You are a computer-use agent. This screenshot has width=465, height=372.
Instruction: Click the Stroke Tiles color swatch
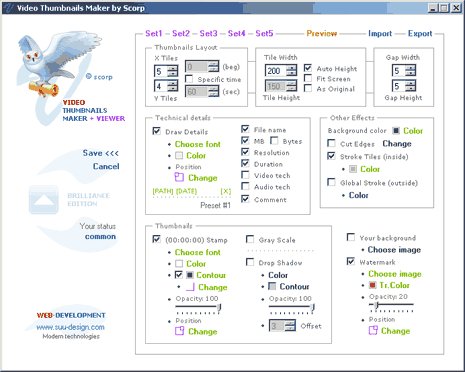[x=353, y=169]
